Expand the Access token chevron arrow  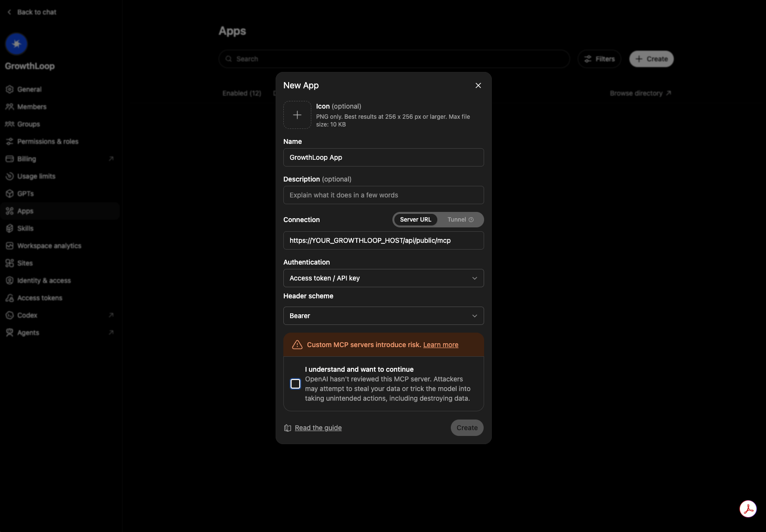click(474, 278)
